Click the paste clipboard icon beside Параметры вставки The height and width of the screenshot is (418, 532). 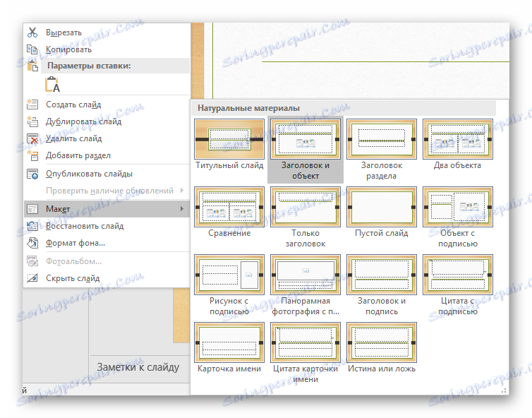(32, 66)
